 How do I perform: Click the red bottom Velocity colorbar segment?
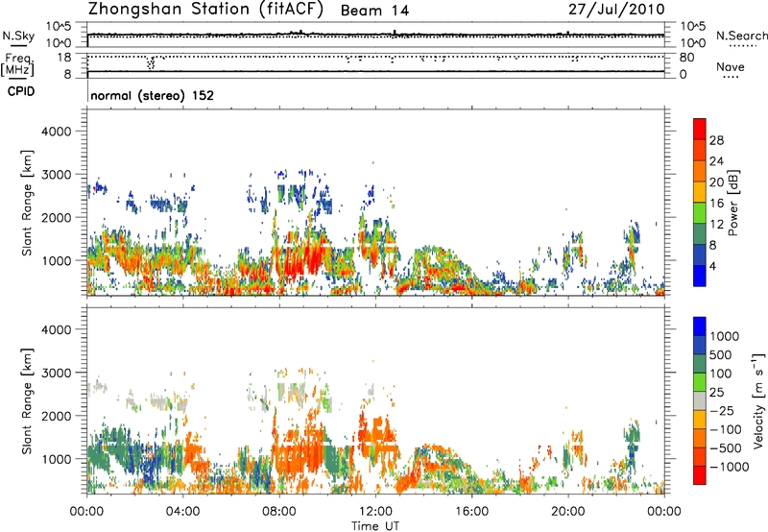(700, 475)
